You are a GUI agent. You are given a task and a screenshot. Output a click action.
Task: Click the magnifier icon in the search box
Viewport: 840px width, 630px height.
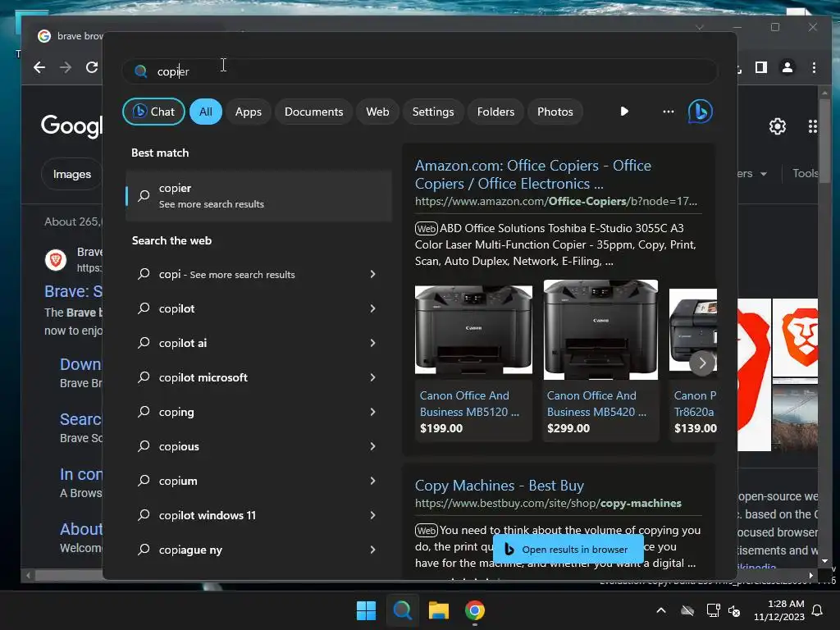[x=141, y=71]
